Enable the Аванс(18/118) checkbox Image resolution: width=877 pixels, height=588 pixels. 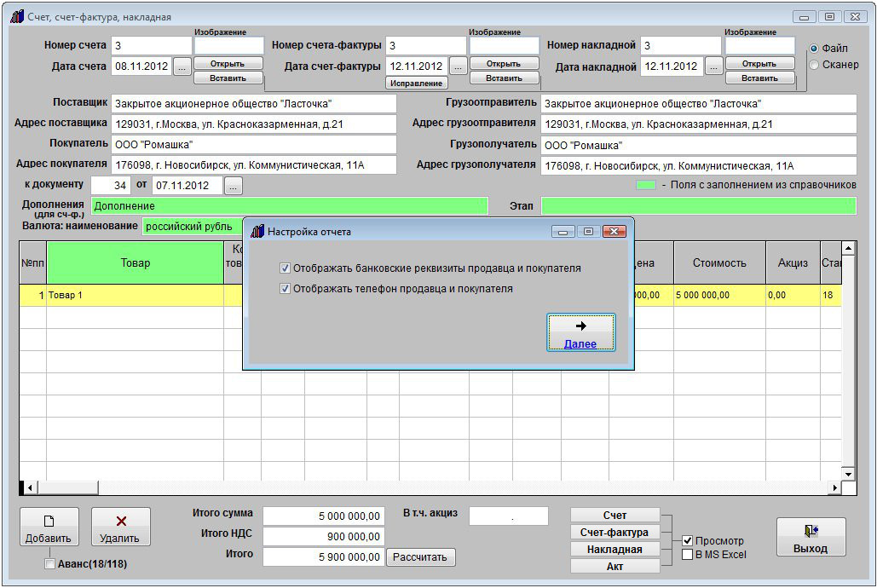pyautogui.click(x=49, y=564)
